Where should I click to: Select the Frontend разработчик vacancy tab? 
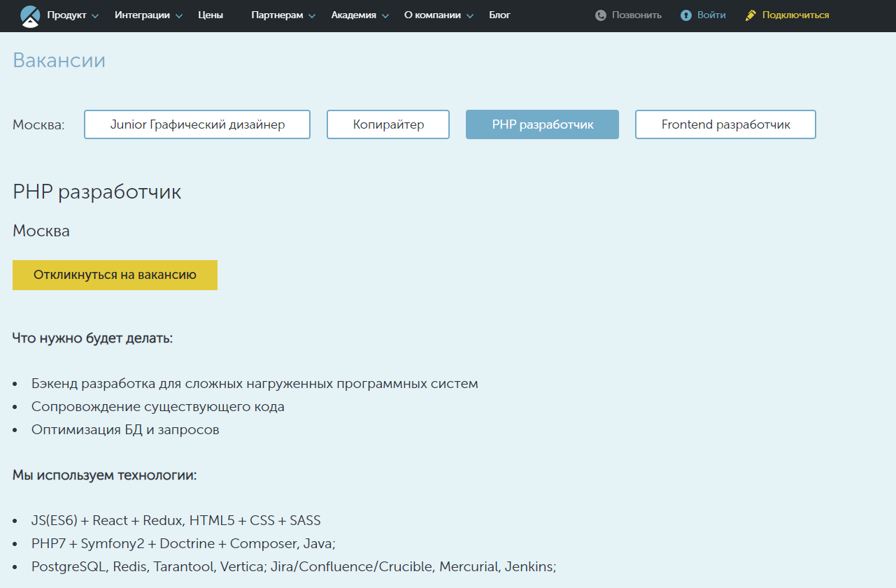click(x=725, y=124)
